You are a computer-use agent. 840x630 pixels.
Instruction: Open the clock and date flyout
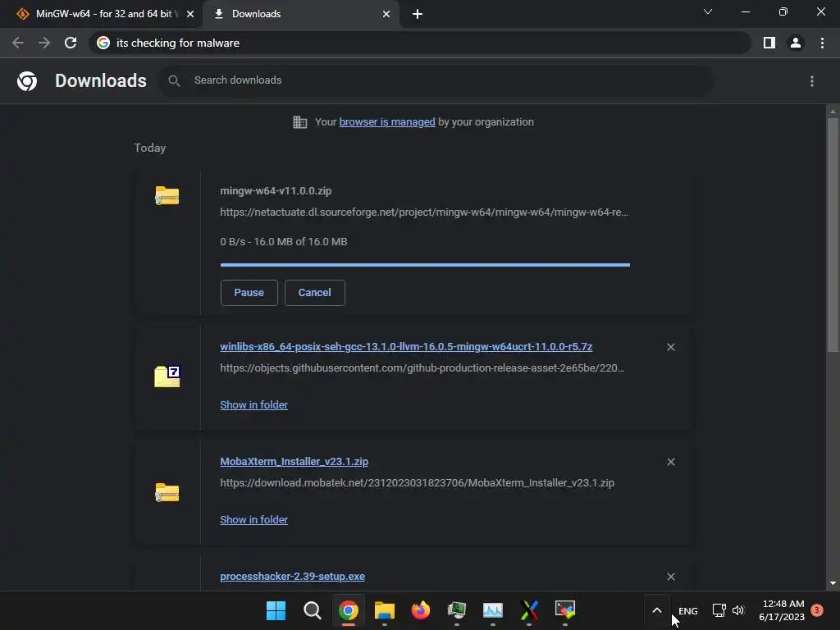(782, 610)
